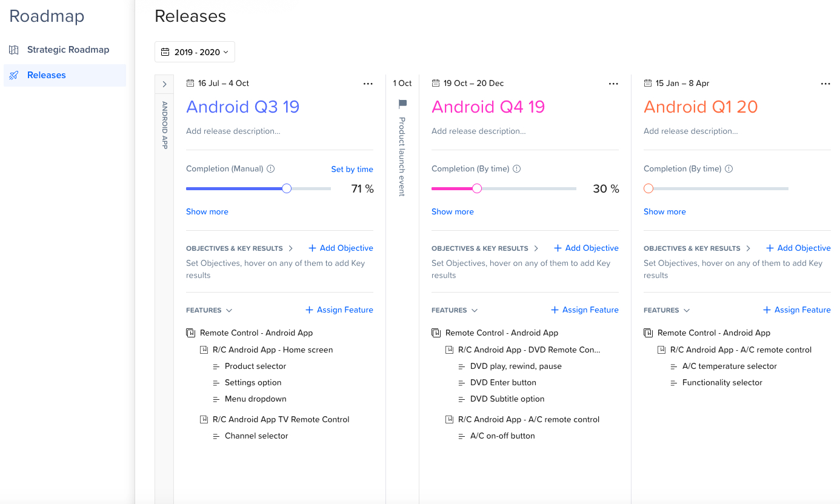Screen dimensions: 840x504
Task: Click the Product launch event flag icon
Action: click(402, 104)
